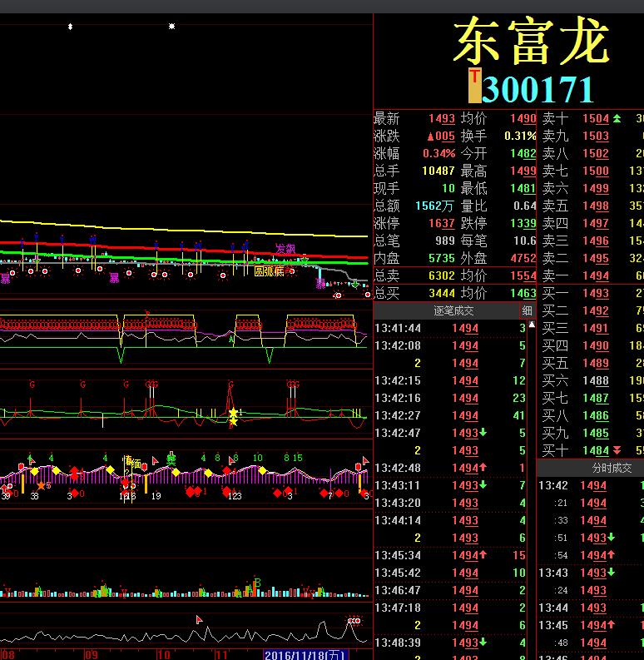This screenshot has height=660, width=644.
Task: Open the 细 detail button in 逐笔成交 header
Action: (x=527, y=310)
